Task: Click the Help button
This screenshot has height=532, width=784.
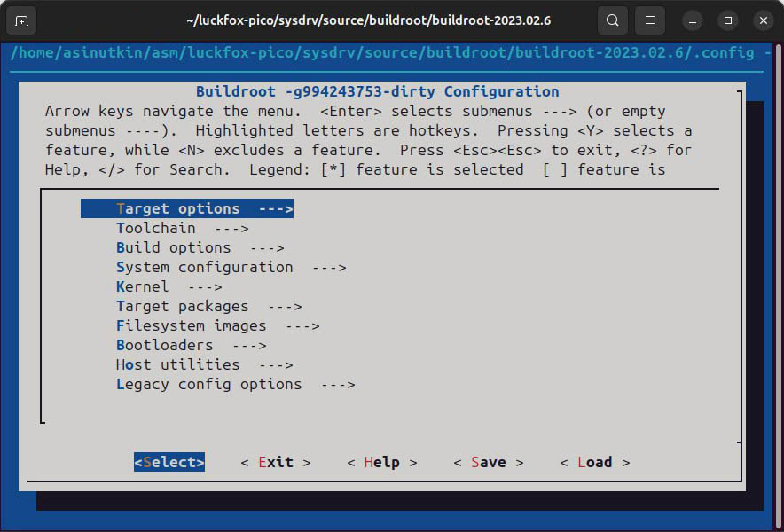Action: [381, 462]
